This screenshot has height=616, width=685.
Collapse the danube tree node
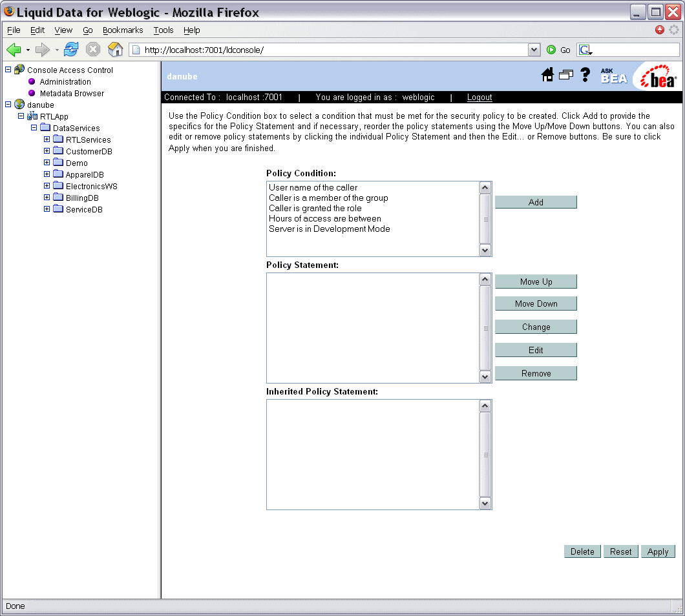click(x=8, y=105)
